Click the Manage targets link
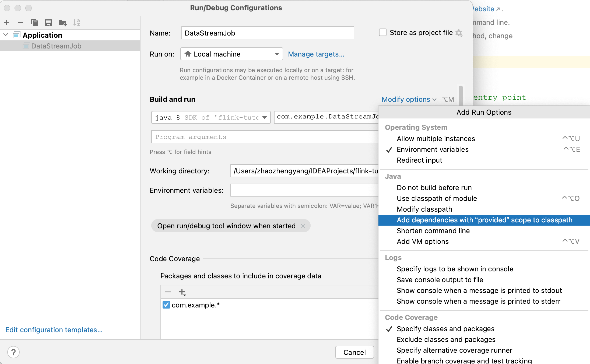This screenshot has height=364, width=590. 316,54
